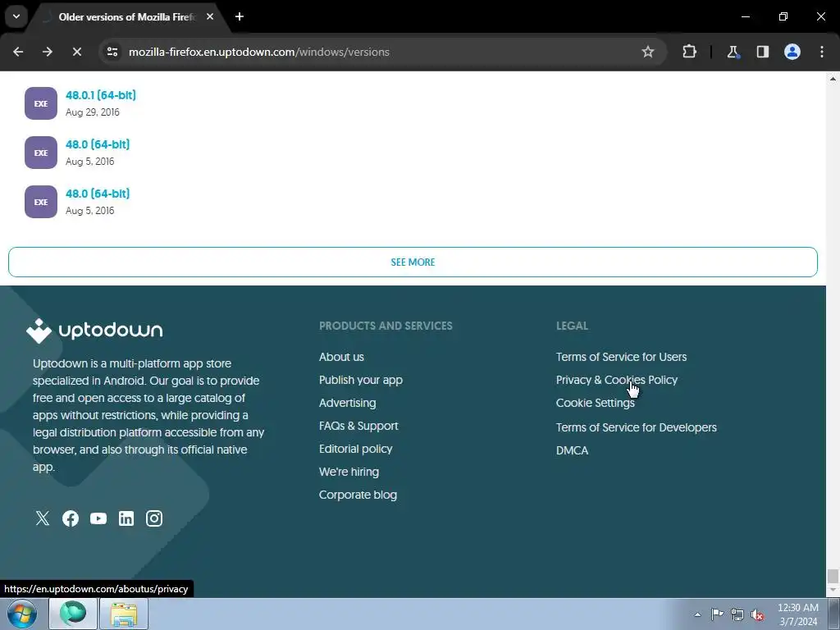Open the tab search dropdown arrow
The image size is (840, 630).
[16, 16]
